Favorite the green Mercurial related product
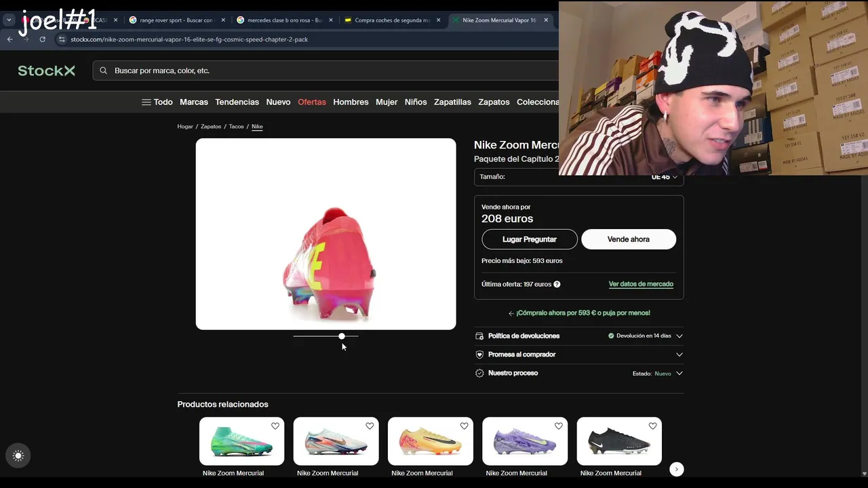 click(275, 426)
